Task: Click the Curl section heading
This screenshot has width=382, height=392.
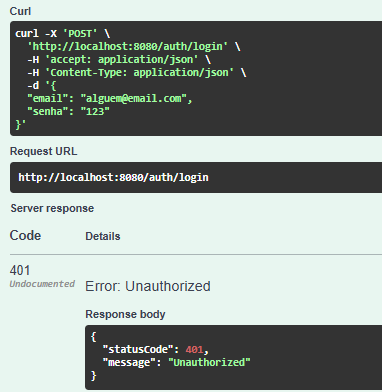Action: 20,11
